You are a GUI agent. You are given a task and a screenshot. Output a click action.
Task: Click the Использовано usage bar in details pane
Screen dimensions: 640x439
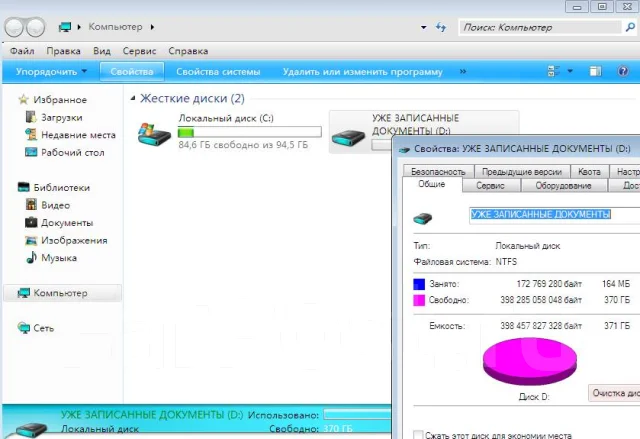point(357,415)
